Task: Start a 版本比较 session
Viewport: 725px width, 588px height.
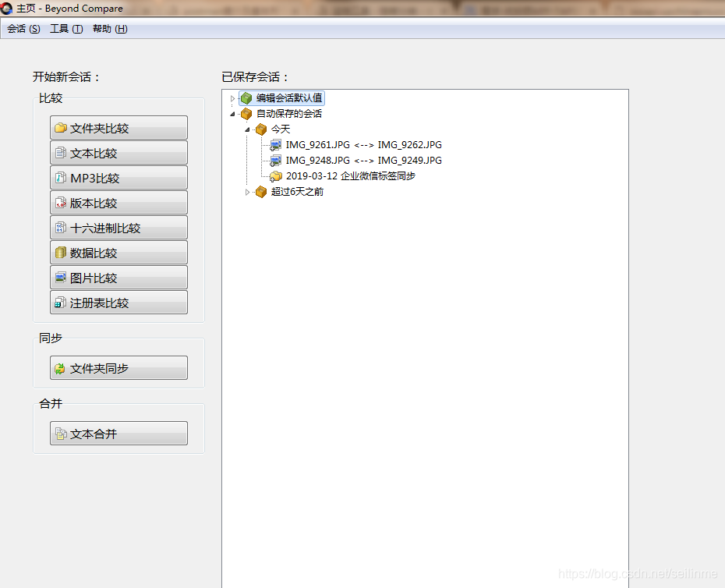Action: click(118, 203)
